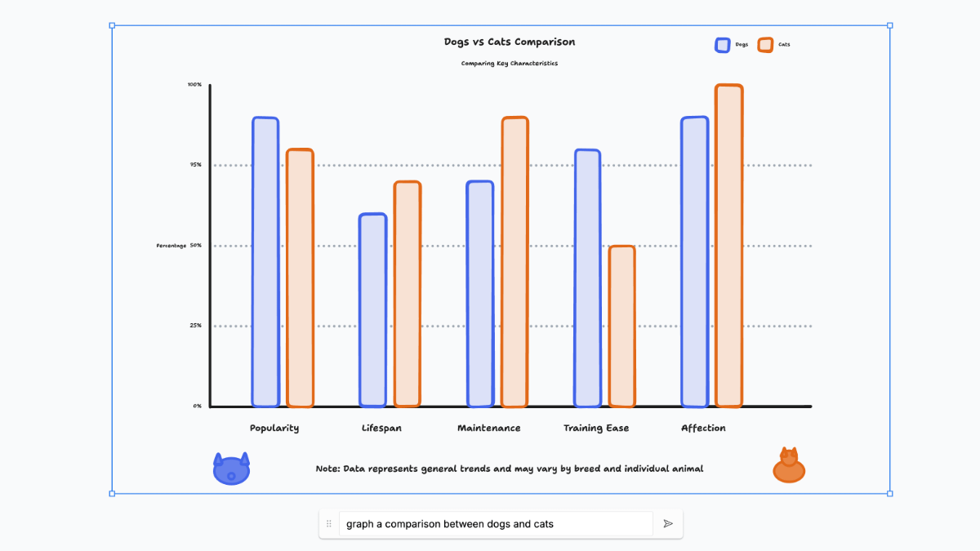Select the orange cat icon

tap(789, 466)
